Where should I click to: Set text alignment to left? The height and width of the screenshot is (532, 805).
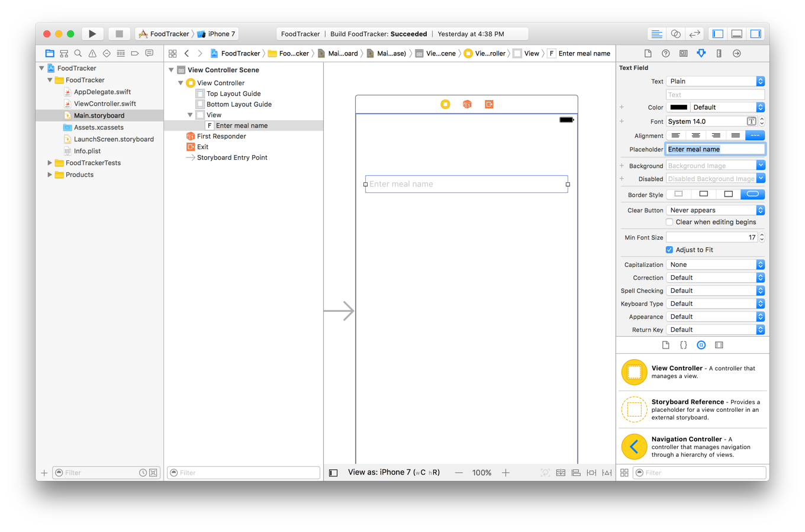(x=676, y=136)
